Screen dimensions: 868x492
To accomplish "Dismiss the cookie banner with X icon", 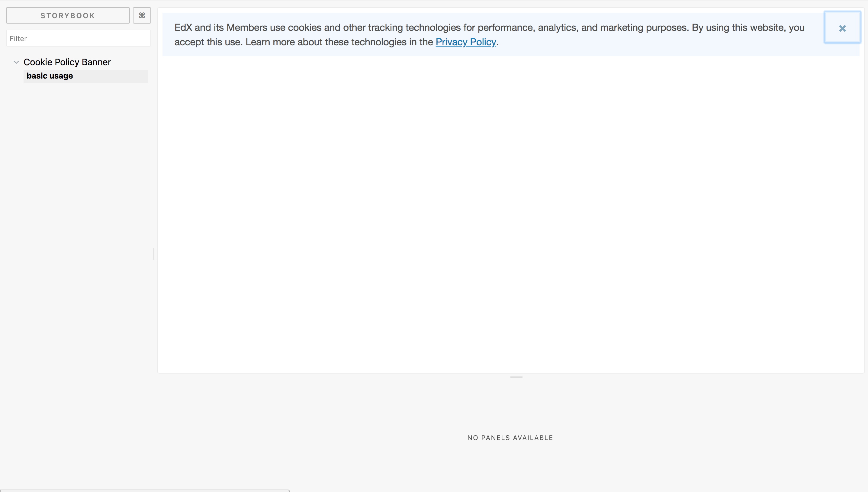I will pos(842,28).
